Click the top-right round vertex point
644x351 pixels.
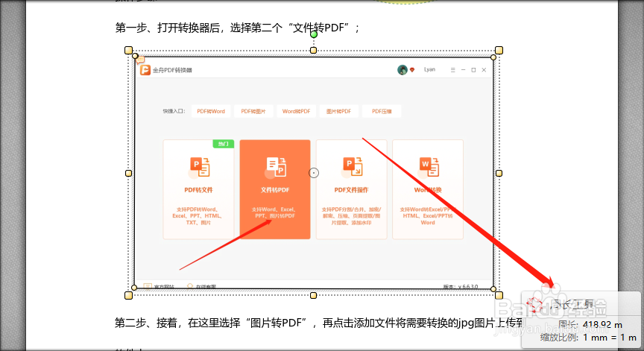click(x=493, y=57)
